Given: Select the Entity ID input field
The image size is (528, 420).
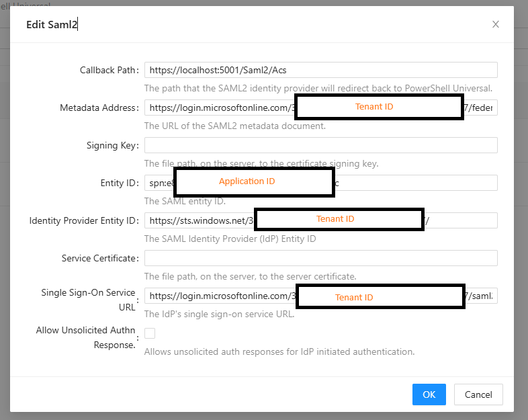Looking at the screenshot, I should tap(416, 183).
